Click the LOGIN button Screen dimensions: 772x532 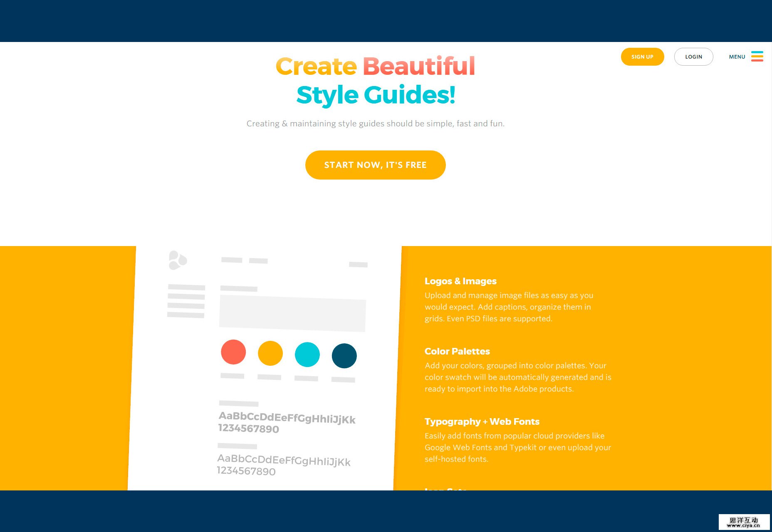(x=693, y=57)
